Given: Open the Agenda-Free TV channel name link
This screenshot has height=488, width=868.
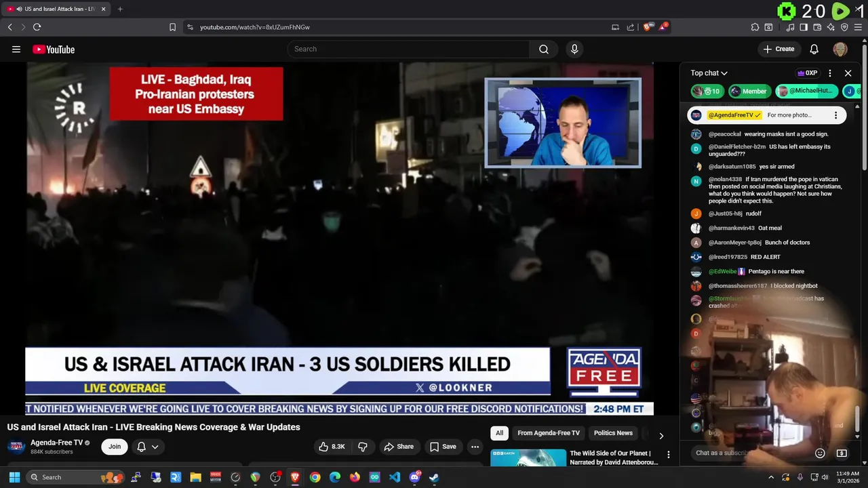Looking at the screenshot, I should click(x=56, y=443).
